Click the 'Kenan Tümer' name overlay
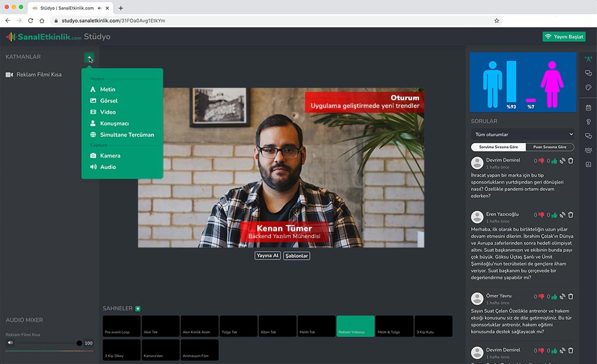This screenshot has width=597, height=364. click(284, 229)
